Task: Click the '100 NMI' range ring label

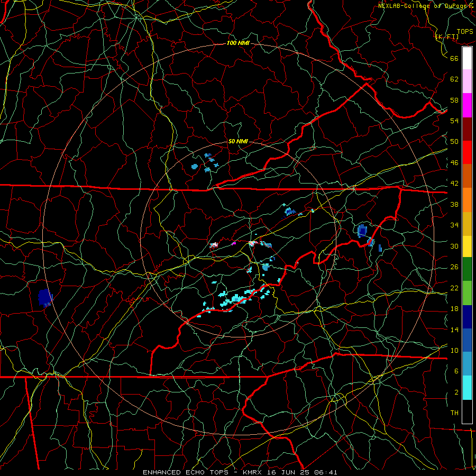Action: point(238,43)
